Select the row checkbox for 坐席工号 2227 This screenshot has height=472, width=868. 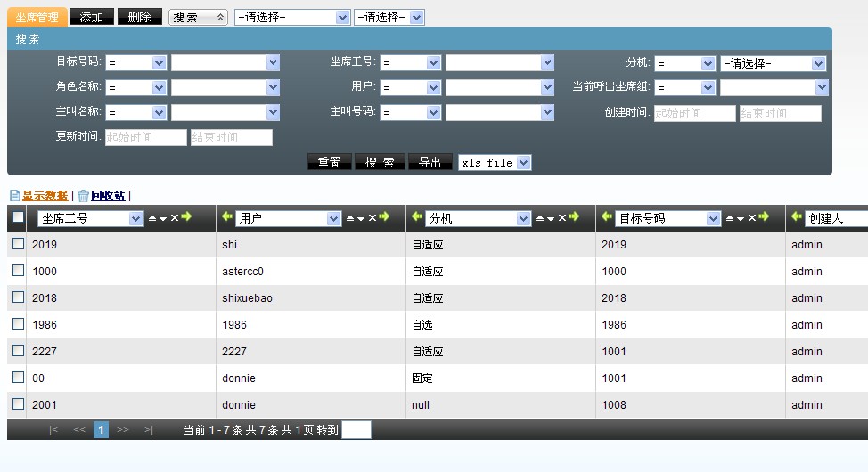pos(18,351)
